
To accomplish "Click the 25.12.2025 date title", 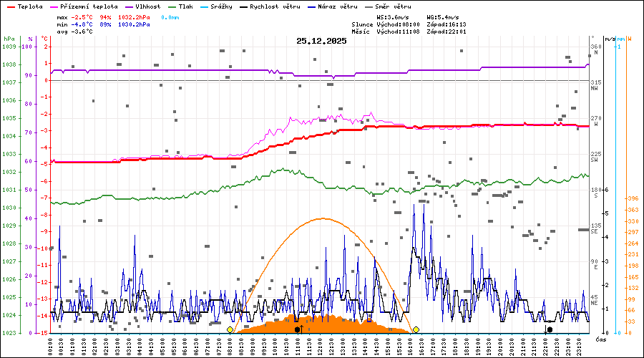I will pyautogui.click(x=321, y=41).
